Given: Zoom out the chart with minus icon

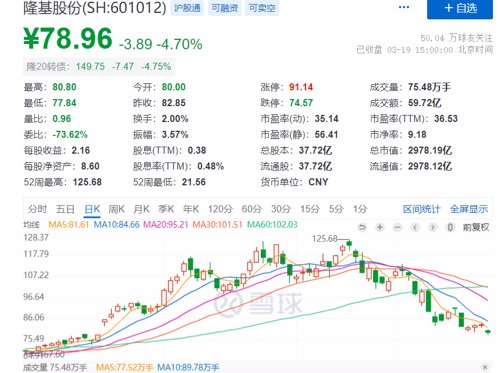Looking at the screenshot, I should [x=397, y=227].
